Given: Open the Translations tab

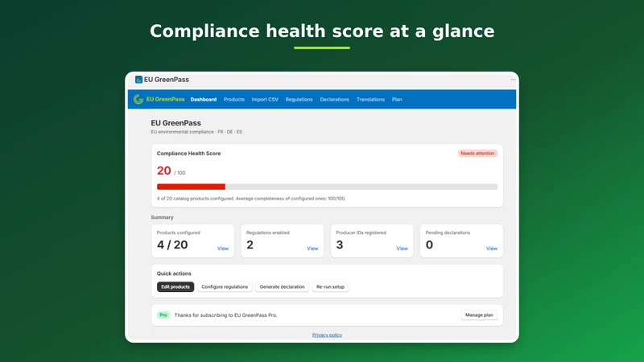Looking at the screenshot, I should [x=370, y=99].
